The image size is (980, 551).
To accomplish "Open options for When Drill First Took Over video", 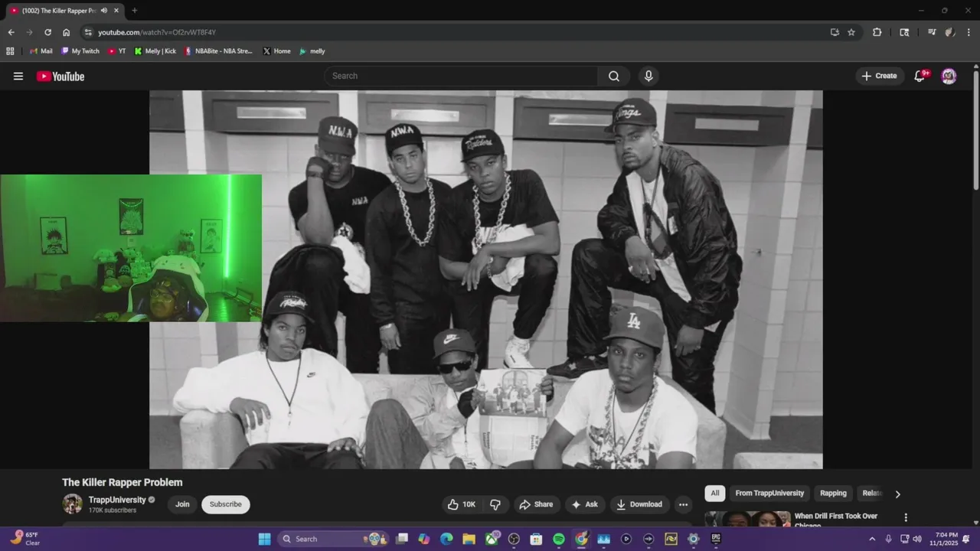I will [x=906, y=517].
